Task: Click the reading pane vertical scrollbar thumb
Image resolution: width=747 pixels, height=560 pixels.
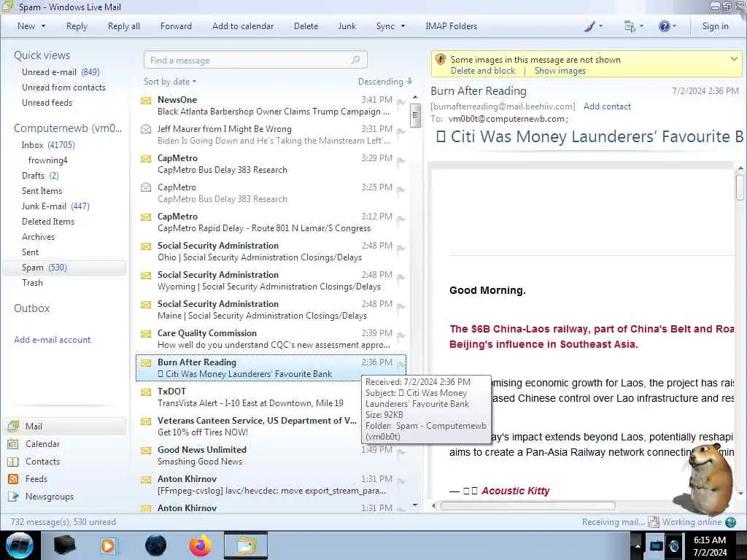Action: coord(740,187)
